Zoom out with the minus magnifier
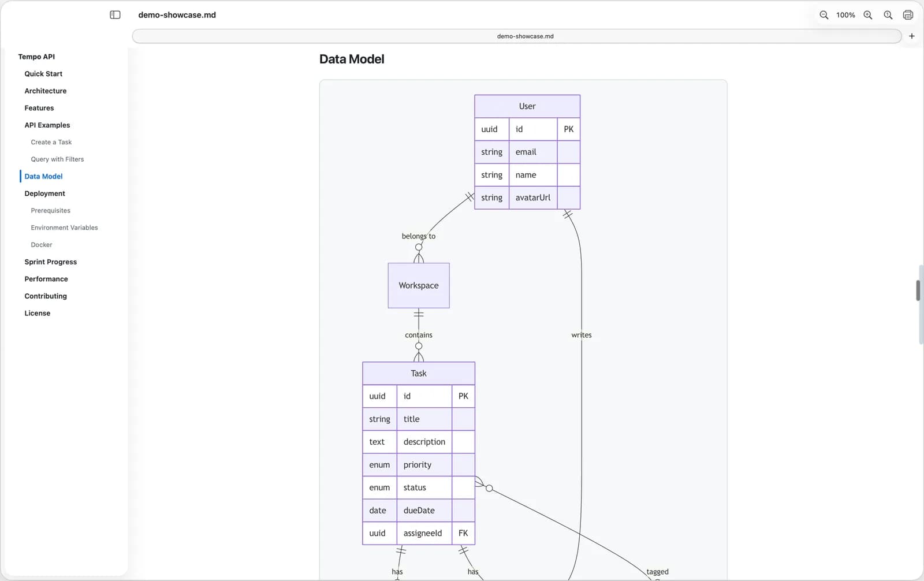 [824, 15]
